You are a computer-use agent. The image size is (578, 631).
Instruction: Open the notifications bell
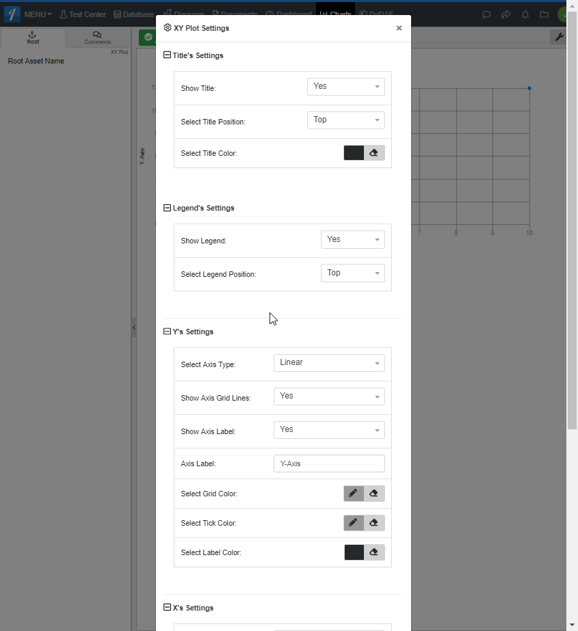[x=525, y=15]
